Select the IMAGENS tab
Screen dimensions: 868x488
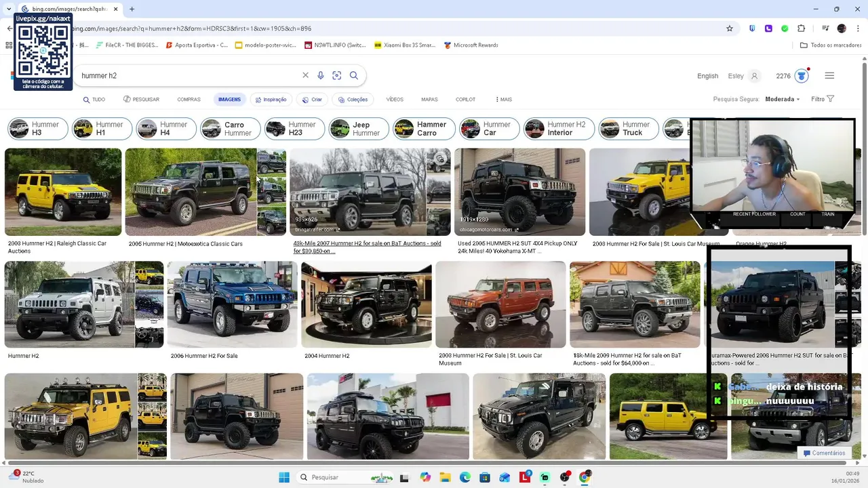coord(229,100)
